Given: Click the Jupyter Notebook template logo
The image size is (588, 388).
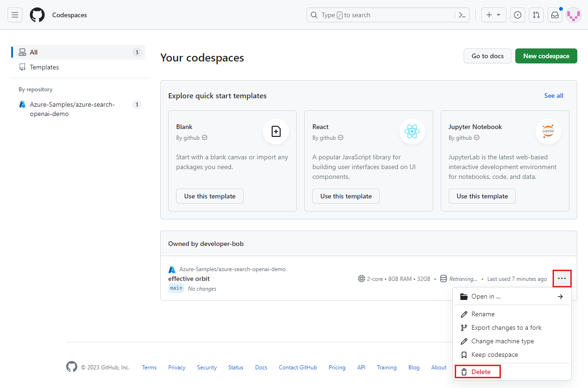Looking at the screenshot, I should click(548, 131).
